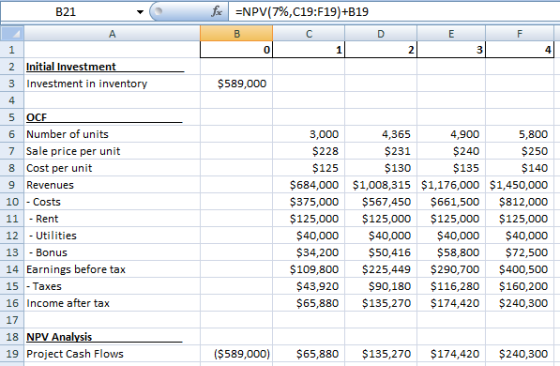Click the $135,270 cell in row 16
Image resolution: width=560 pixels, height=366 pixels.
[381, 303]
